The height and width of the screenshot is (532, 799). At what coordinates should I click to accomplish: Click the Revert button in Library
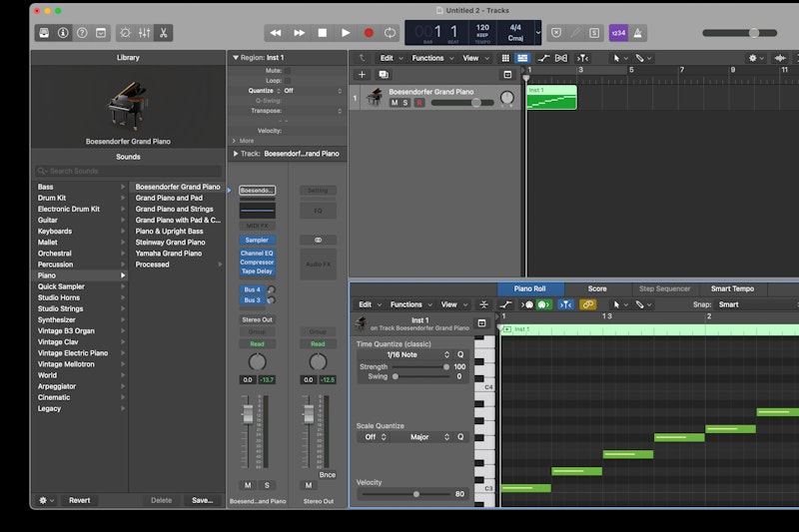pyautogui.click(x=79, y=500)
